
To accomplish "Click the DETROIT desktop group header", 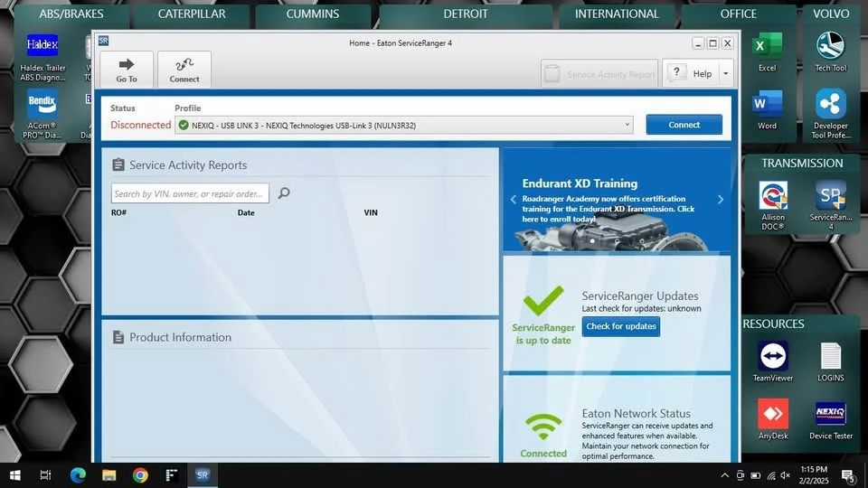I will click(x=465, y=14).
